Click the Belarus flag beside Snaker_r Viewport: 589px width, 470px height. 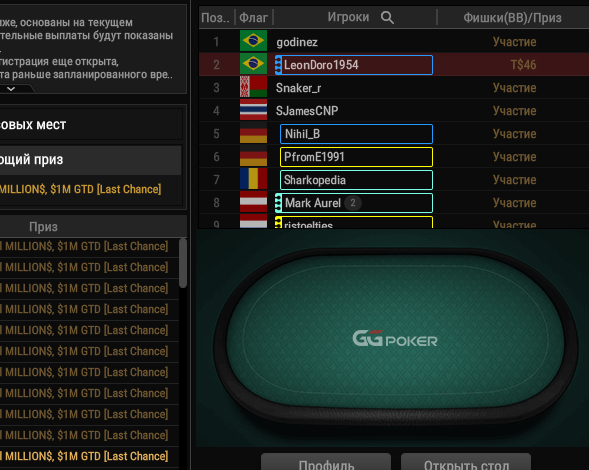pos(253,87)
